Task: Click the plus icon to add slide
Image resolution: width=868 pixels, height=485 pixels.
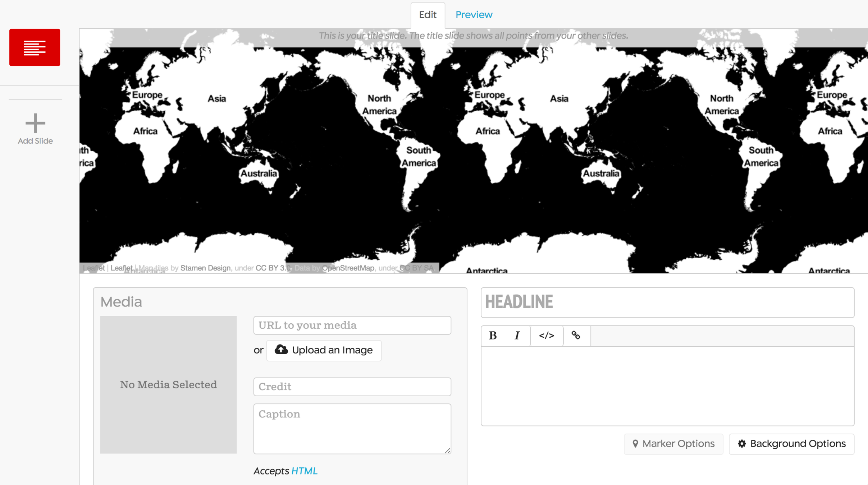Action: tap(35, 123)
